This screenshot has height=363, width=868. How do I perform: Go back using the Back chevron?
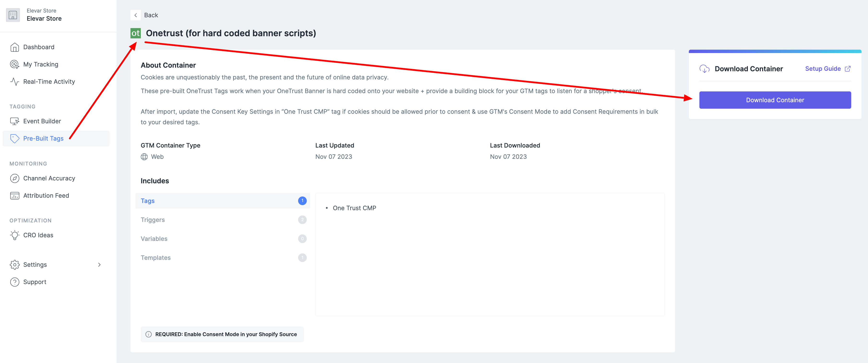pos(136,15)
